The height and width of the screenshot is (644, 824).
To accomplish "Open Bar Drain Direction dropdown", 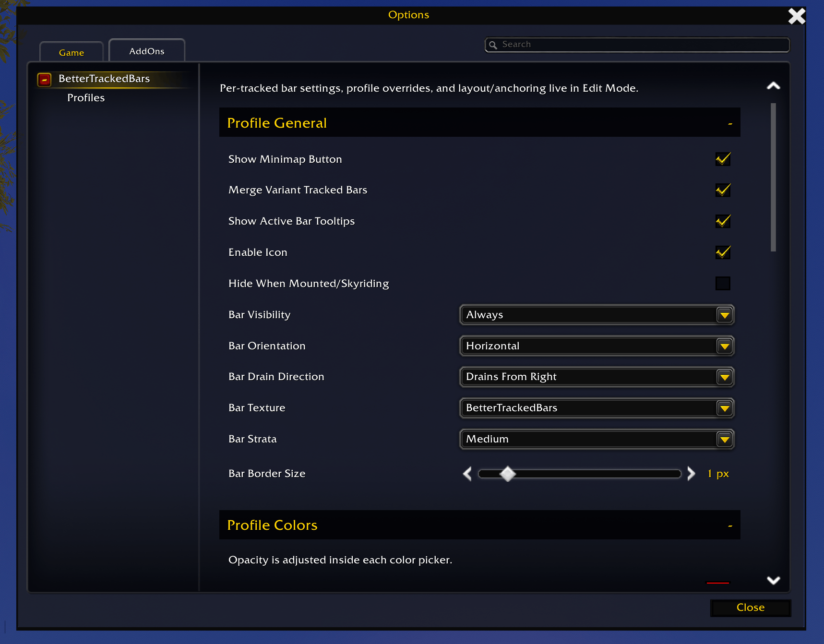I will coord(597,377).
